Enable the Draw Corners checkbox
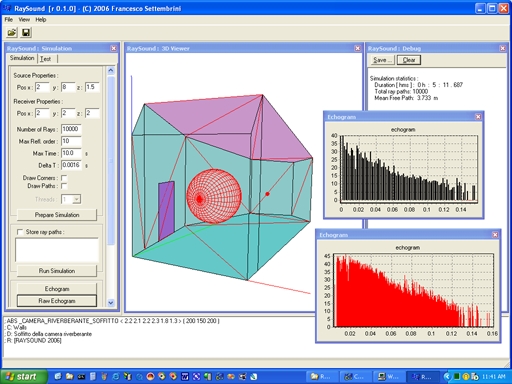Screen dimensions: 512x384 (x=64, y=178)
